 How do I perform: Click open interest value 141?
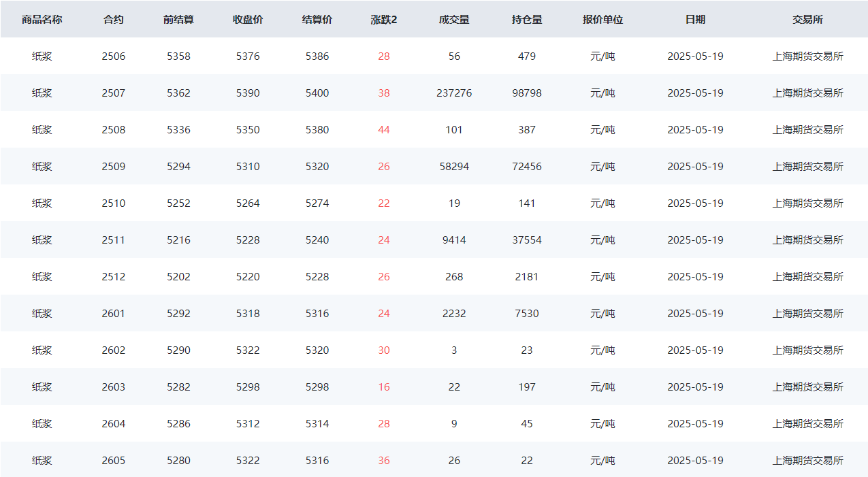coord(527,203)
